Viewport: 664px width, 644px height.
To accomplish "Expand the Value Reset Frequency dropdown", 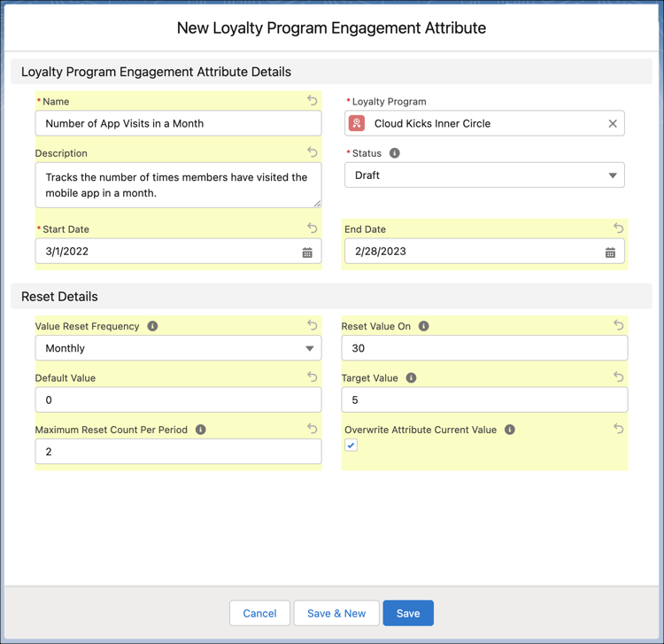I will (178, 348).
